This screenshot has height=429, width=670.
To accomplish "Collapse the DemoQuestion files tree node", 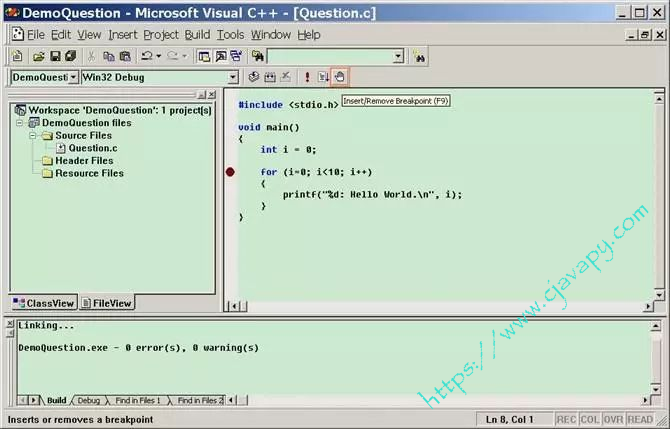I will (x=20, y=123).
